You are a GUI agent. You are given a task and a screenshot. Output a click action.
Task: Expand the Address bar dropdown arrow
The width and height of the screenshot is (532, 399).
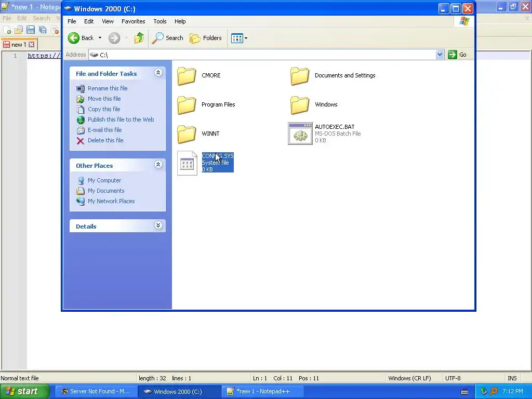click(440, 55)
